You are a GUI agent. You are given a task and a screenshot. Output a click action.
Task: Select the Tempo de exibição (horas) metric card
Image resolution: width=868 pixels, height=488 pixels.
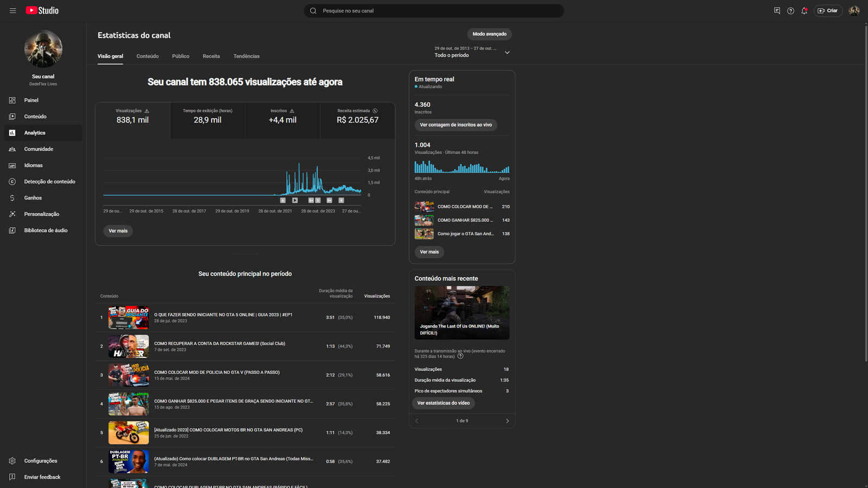(x=207, y=120)
